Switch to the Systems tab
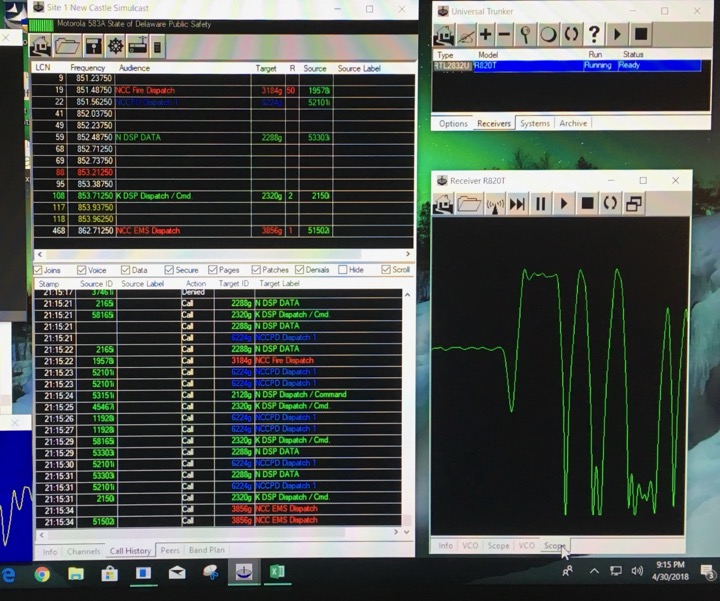The image size is (720, 601). [535, 124]
